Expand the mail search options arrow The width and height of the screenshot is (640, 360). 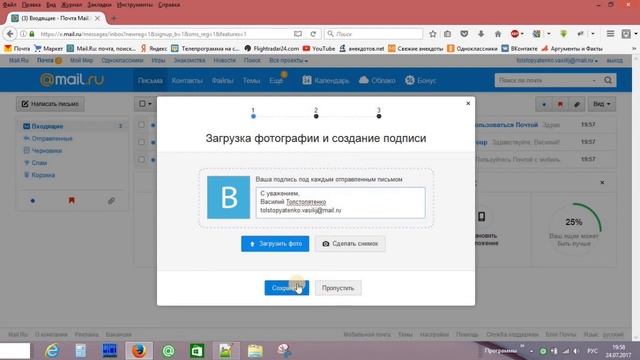point(594,80)
